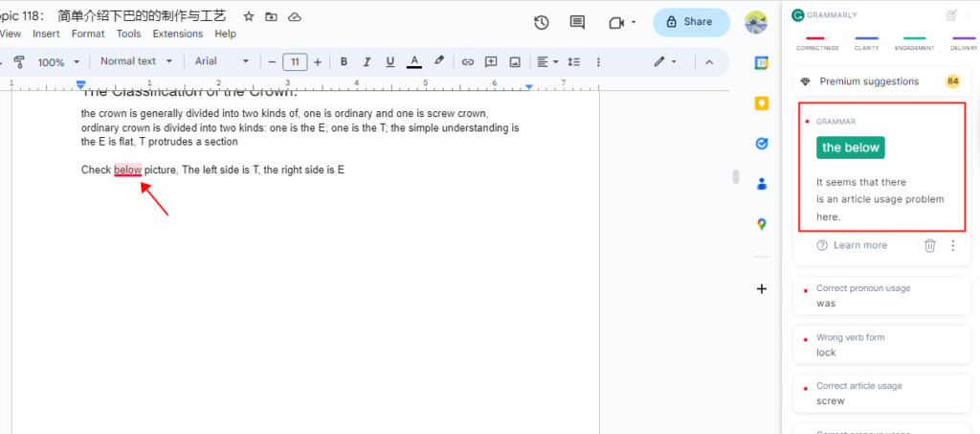The height and width of the screenshot is (434, 980).
Task: Expand the Correct article usage 'screw' suggestion
Action: [x=881, y=394]
